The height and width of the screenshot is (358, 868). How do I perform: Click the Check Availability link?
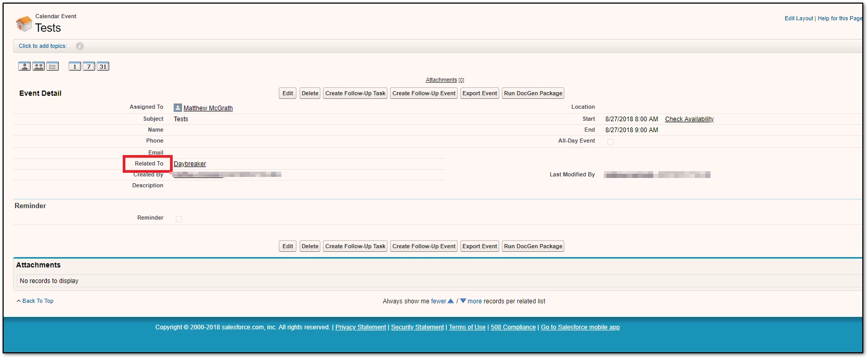[x=689, y=119]
